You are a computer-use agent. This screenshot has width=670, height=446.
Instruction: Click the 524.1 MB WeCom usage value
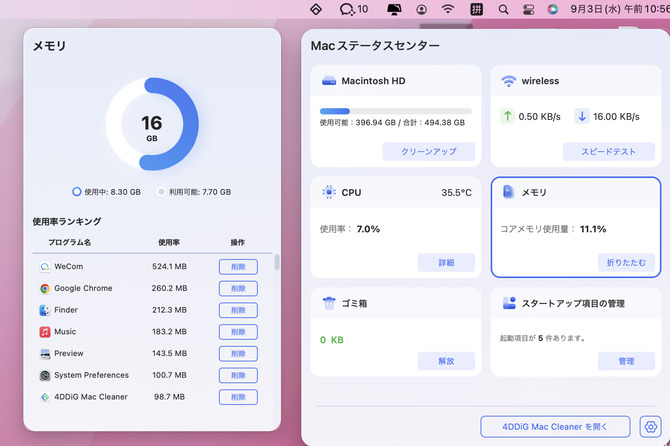[169, 267]
